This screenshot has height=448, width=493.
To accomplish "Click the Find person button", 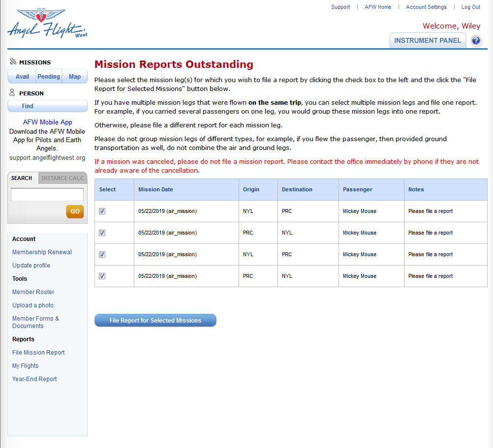I will click(x=47, y=106).
